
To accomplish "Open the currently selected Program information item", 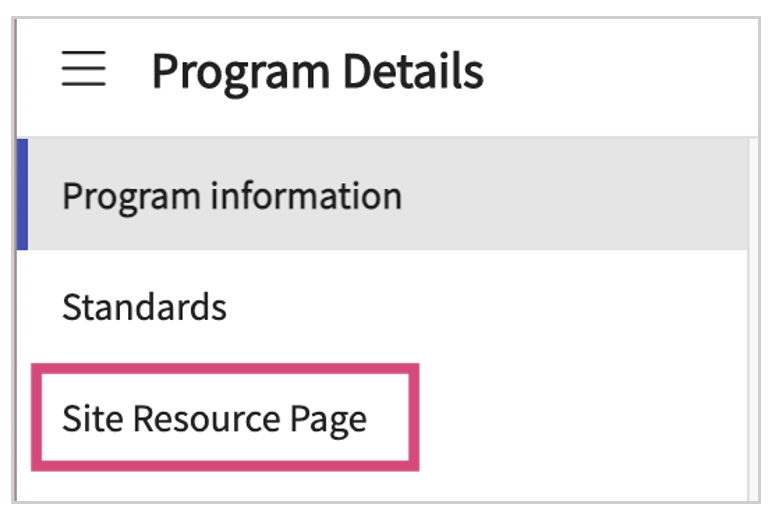I will point(232,196).
